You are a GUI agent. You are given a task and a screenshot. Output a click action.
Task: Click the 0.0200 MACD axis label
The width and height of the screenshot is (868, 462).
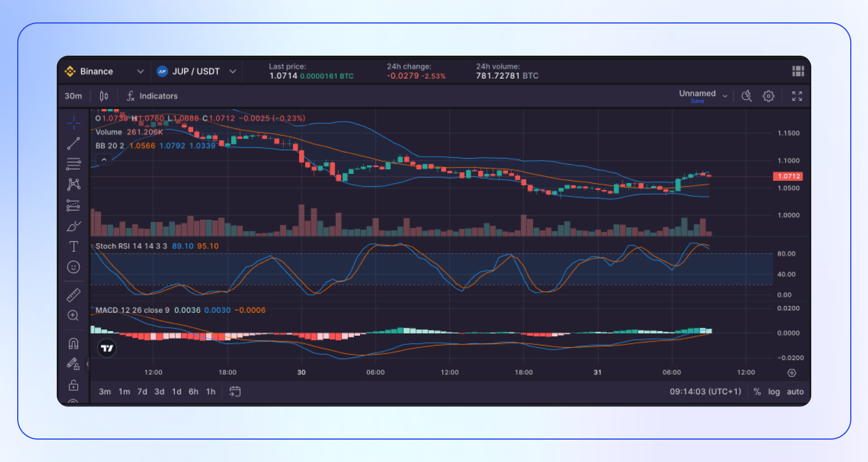pos(788,308)
